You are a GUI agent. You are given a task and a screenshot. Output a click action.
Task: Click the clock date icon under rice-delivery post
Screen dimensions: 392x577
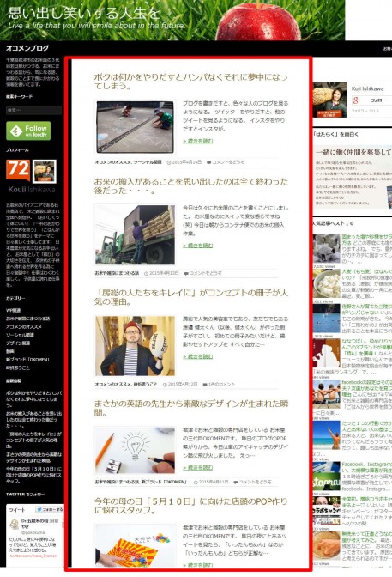pyautogui.click(x=147, y=273)
